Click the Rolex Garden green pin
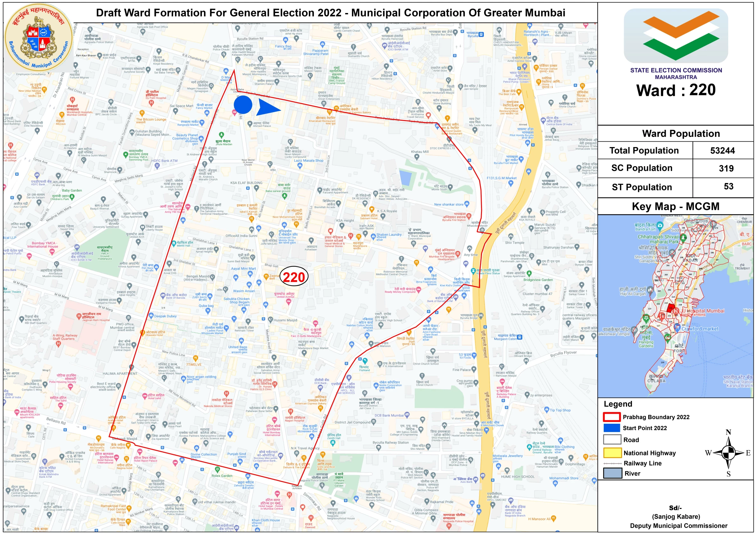The height and width of the screenshot is (534, 756). [x=217, y=470]
